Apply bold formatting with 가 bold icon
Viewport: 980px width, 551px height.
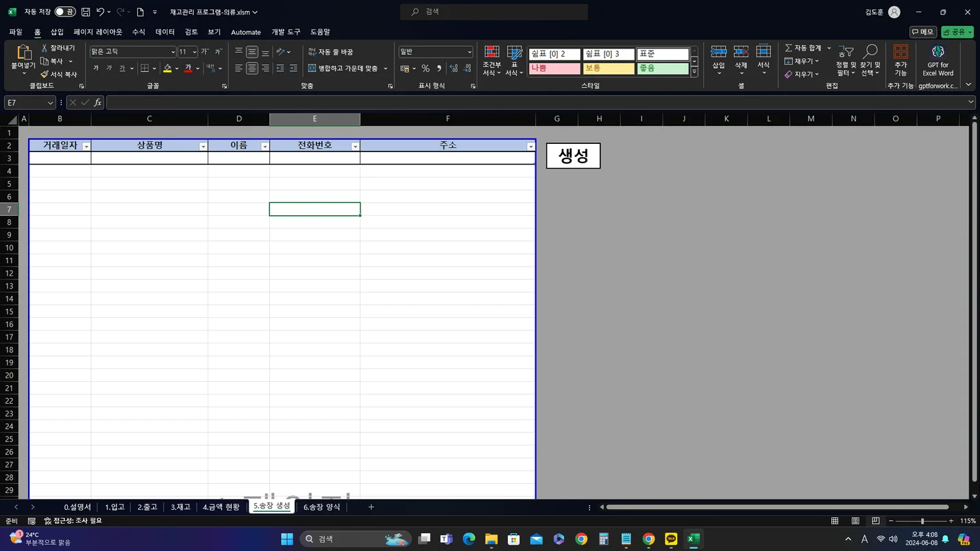coord(96,69)
